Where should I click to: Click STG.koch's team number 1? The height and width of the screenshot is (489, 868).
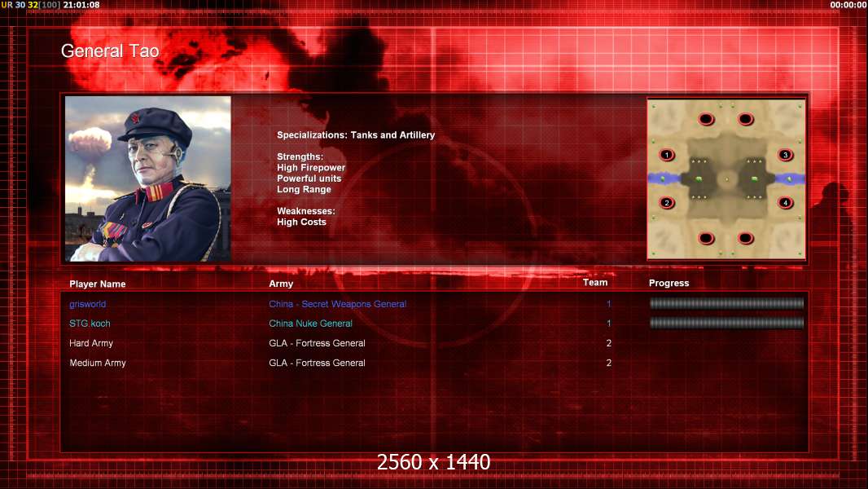608,324
